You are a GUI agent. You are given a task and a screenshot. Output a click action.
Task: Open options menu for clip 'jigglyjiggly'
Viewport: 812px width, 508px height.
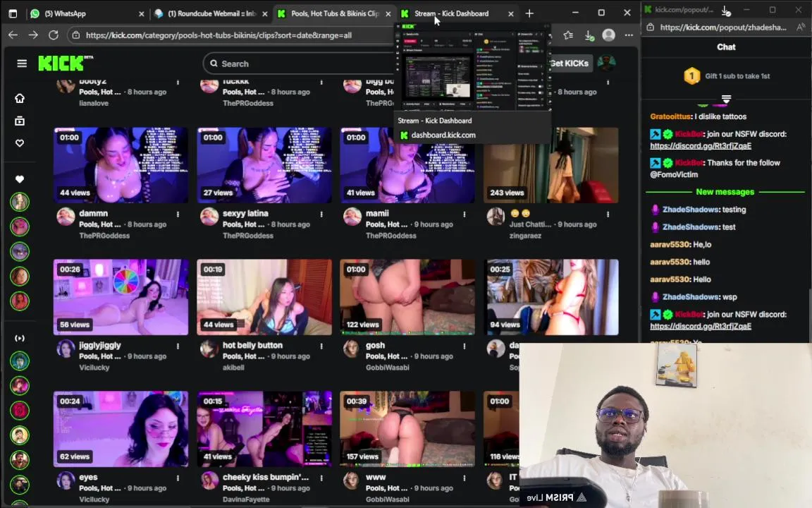(178, 346)
